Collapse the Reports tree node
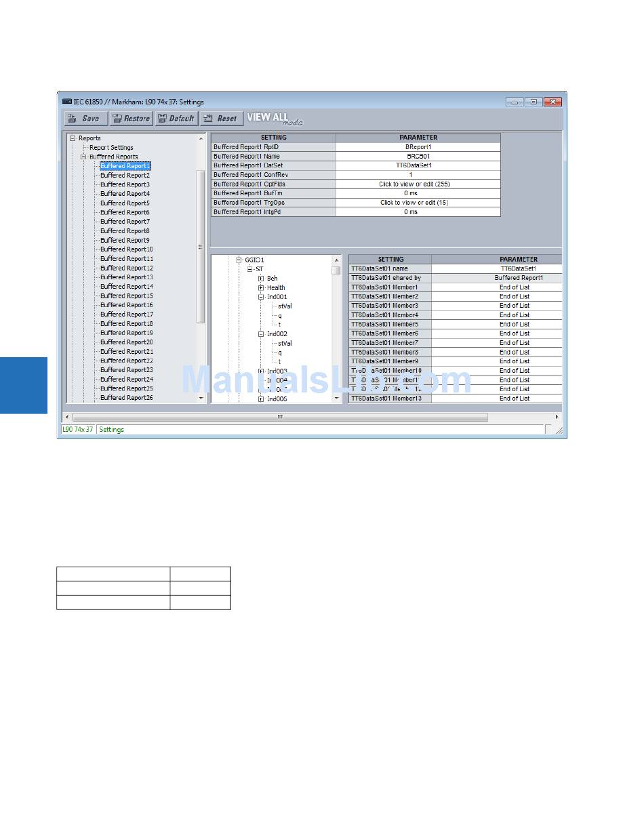This screenshot has height=833, width=644. 73,138
